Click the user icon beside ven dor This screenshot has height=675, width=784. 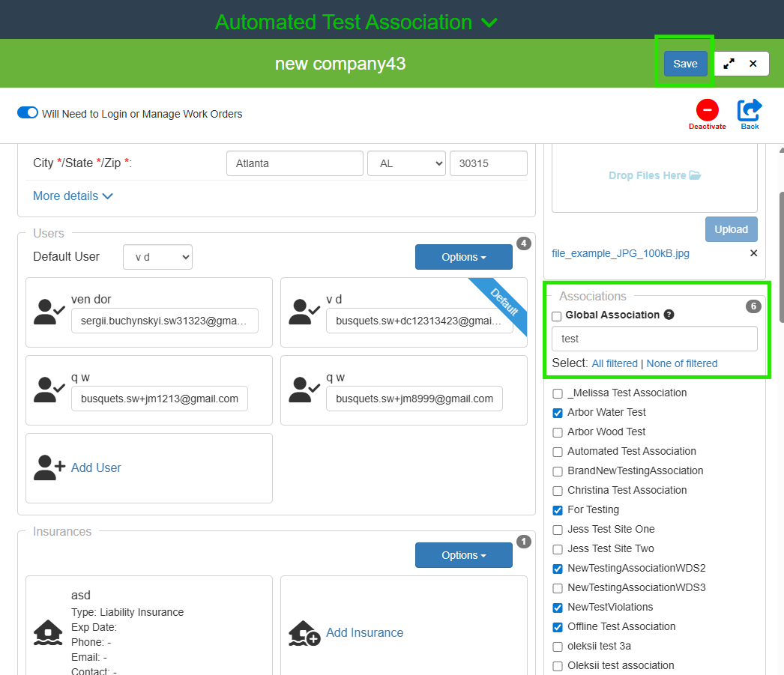(49, 312)
